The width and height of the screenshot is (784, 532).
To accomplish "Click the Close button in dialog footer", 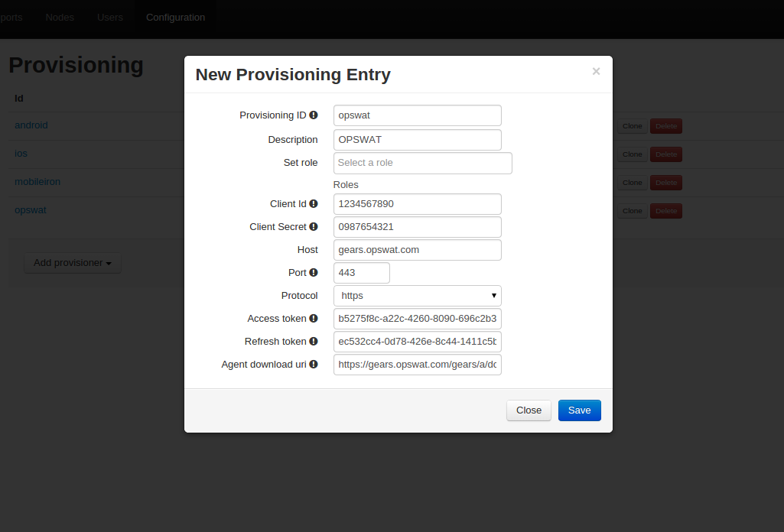I will [x=529, y=410].
